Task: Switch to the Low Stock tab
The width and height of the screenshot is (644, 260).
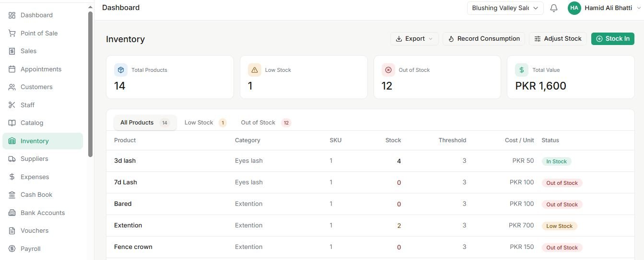Action: tap(205, 123)
